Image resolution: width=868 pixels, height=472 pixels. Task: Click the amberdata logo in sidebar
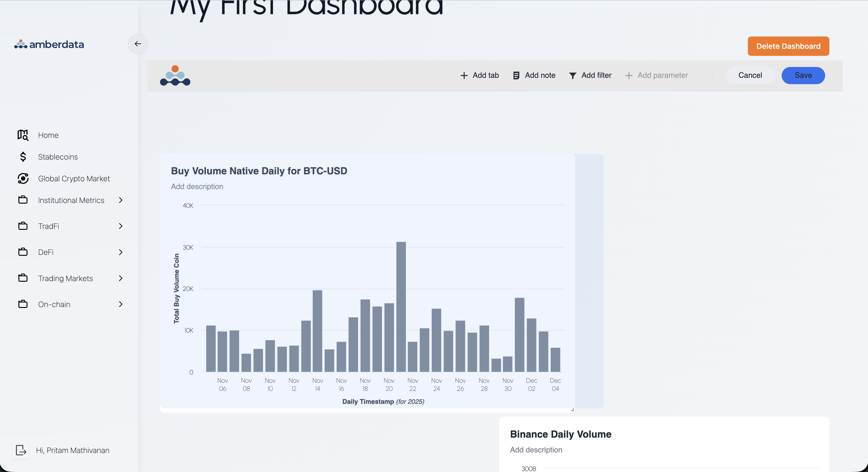pos(49,44)
